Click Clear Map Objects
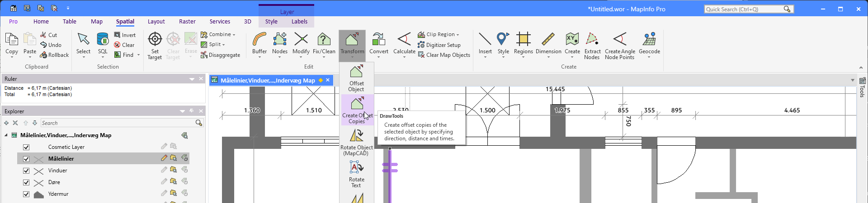The height and width of the screenshot is (203, 868). click(x=444, y=55)
